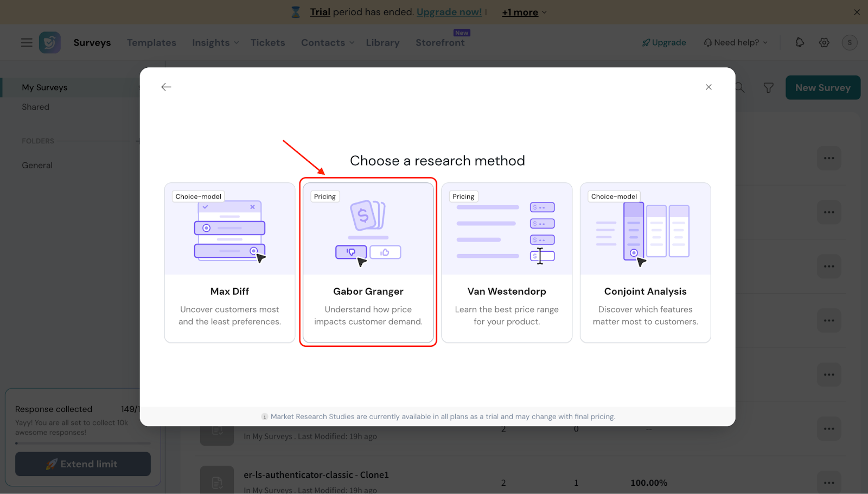Viewport: 868px width, 494px height.
Task: Select the Max Diff research method
Action: tap(229, 262)
